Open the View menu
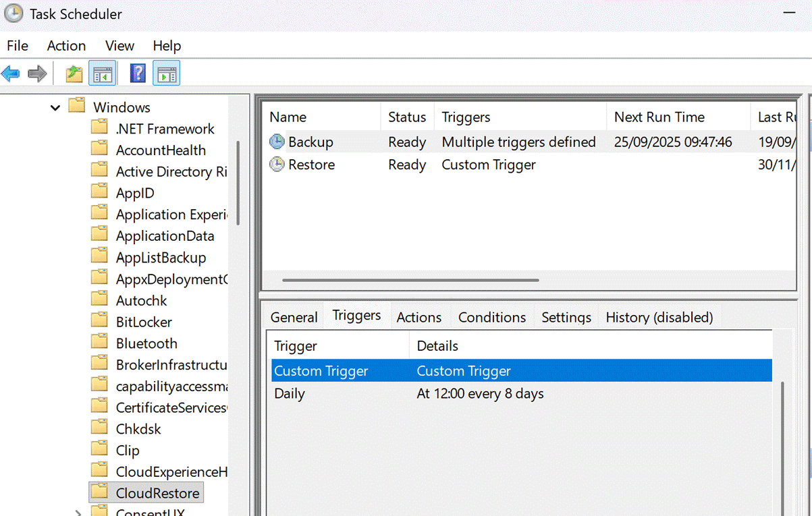Viewport: 812px width, 516px height. (x=119, y=46)
